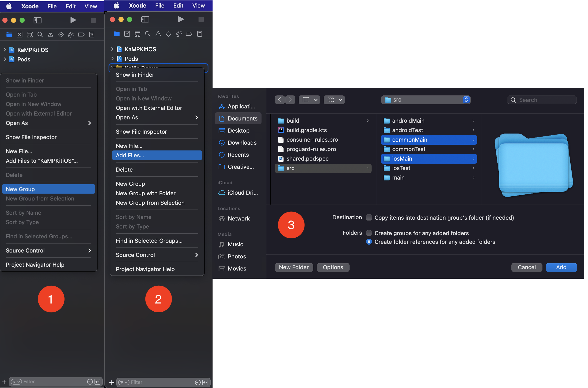The width and height of the screenshot is (588, 388).
Task: Open the Apple menu in right window
Action: point(116,5)
